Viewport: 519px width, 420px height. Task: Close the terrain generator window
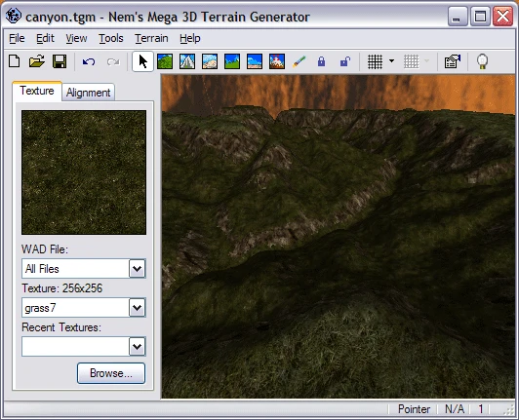pos(502,16)
